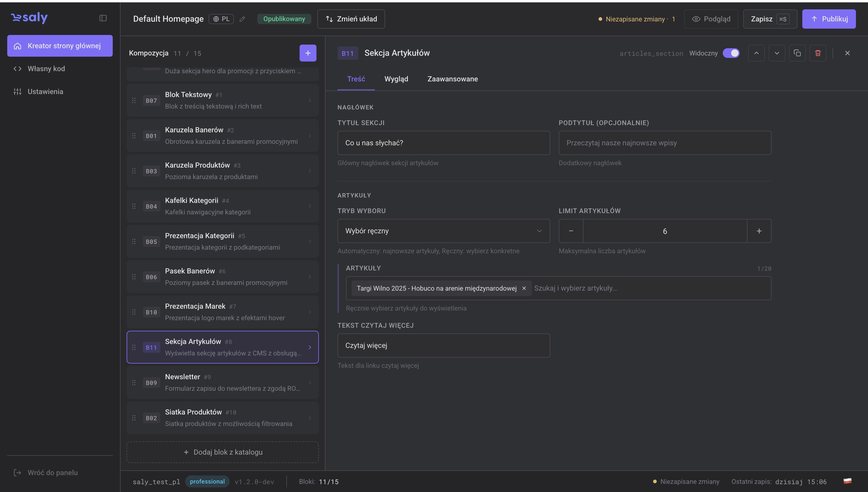This screenshot has height=492, width=868.
Task: Click the Zapisz button
Action: 770,19
